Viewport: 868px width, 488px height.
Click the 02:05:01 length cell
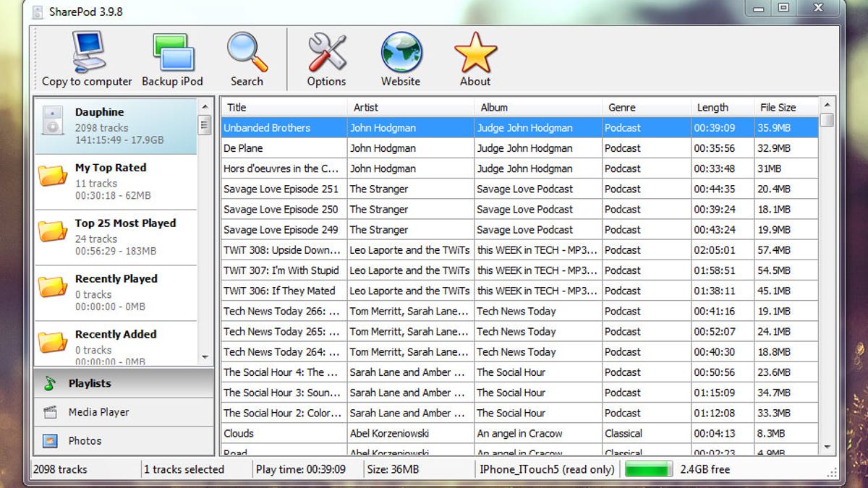[x=723, y=250]
